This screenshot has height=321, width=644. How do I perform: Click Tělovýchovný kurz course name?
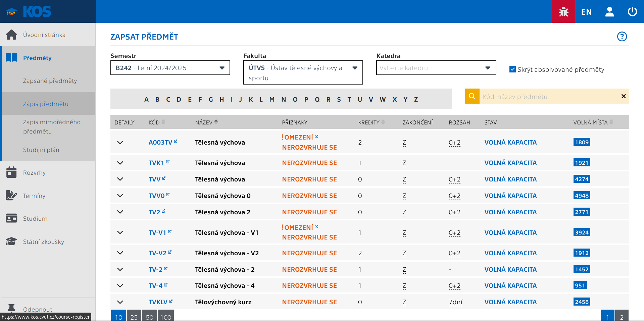[223, 302]
